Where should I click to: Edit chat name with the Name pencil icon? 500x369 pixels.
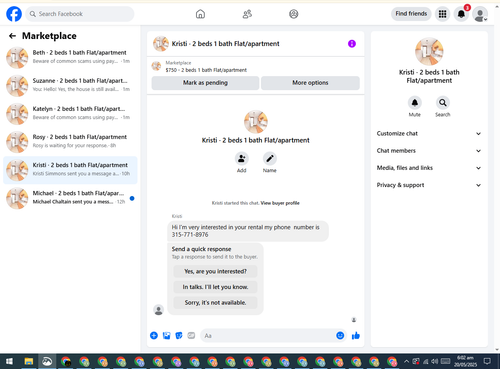pos(270,159)
